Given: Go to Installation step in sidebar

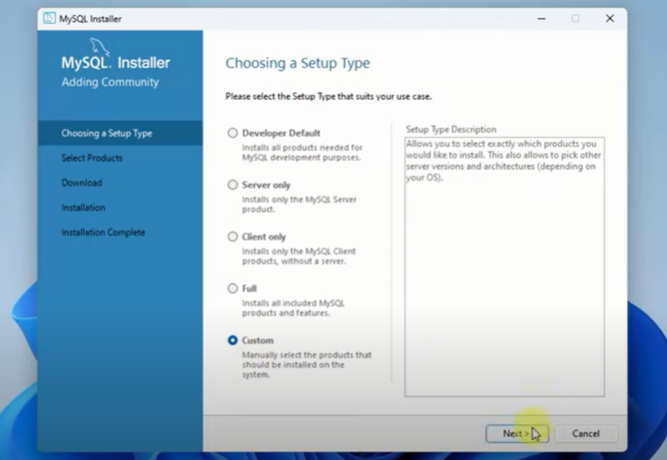Looking at the screenshot, I should [83, 207].
